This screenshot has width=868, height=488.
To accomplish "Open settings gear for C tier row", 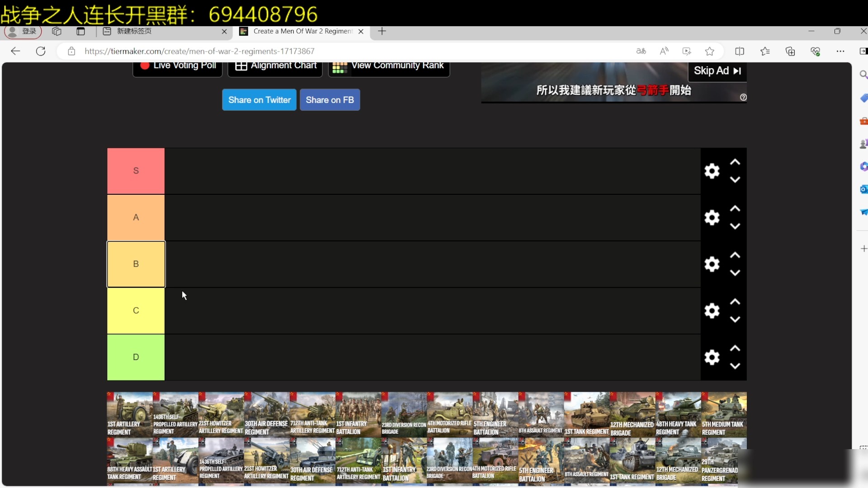I will coord(712,310).
